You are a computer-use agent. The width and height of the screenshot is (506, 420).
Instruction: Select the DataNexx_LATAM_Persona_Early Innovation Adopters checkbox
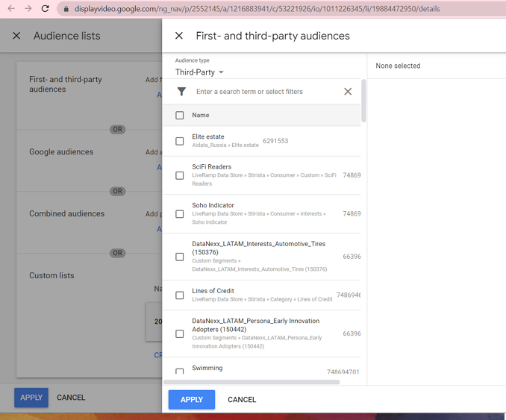pos(179,333)
